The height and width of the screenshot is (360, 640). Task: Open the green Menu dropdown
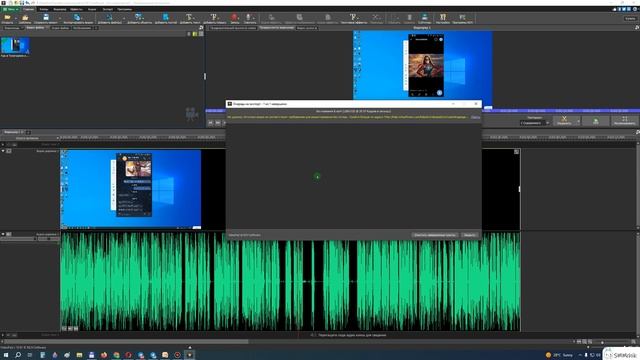pos(11,9)
